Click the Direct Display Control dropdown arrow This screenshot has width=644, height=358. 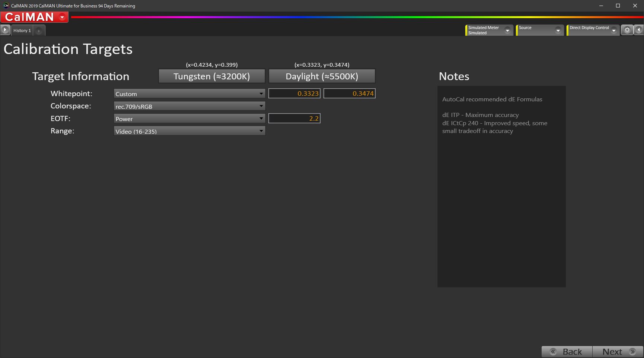614,31
